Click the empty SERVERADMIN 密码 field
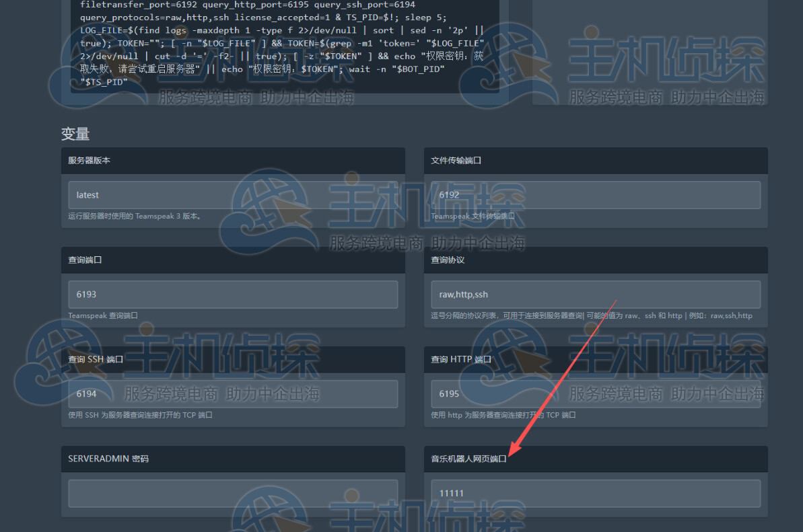This screenshot has height=532, width=803. pos(233,493)
